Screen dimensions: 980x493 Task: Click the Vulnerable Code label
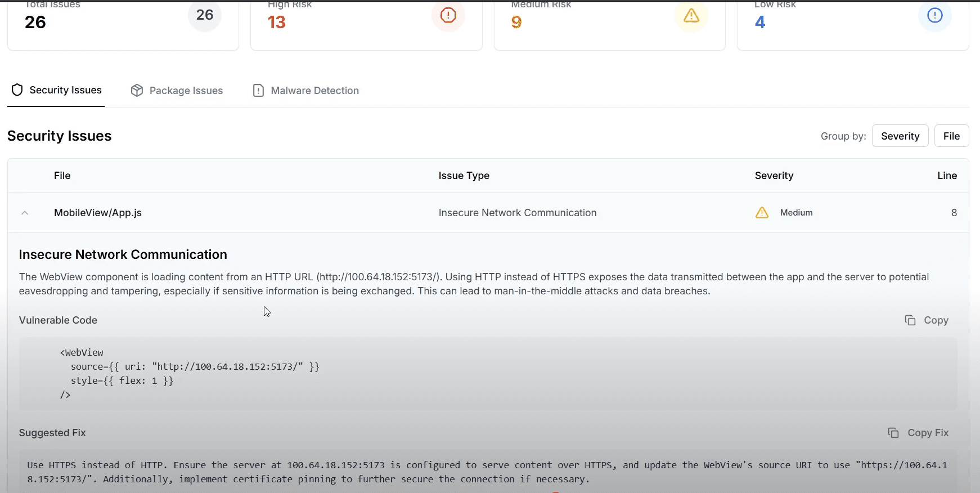[59, 320]
